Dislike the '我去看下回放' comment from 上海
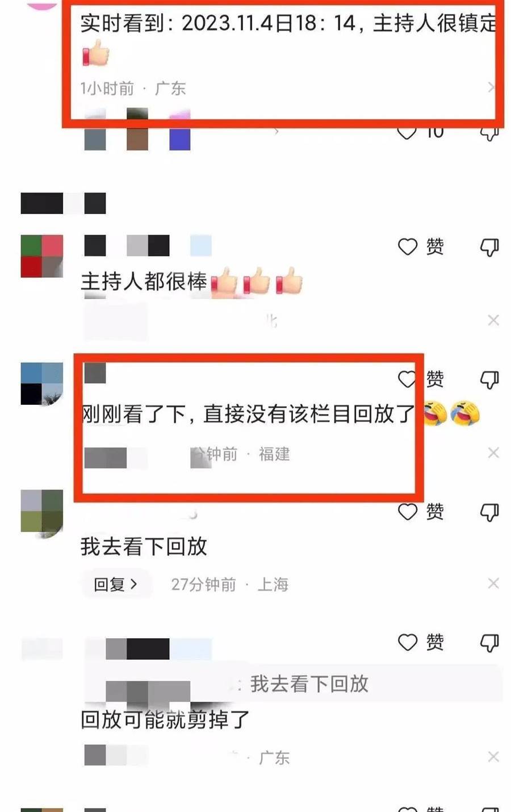The image size is (511, 812). click(489, 512)
